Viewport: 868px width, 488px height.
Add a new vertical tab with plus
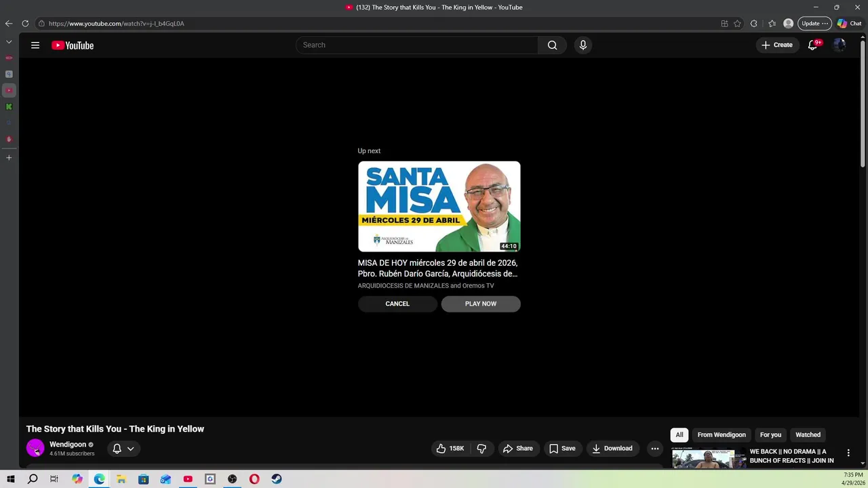tap(9, 157)
